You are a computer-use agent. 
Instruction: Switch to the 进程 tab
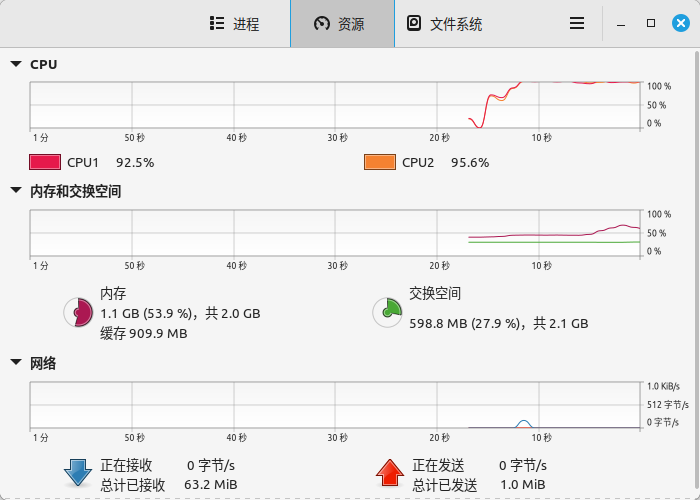click(x=234, y=24)
